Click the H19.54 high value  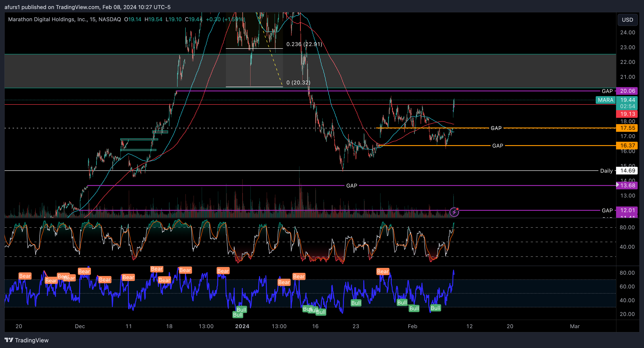tap(153, 19)
